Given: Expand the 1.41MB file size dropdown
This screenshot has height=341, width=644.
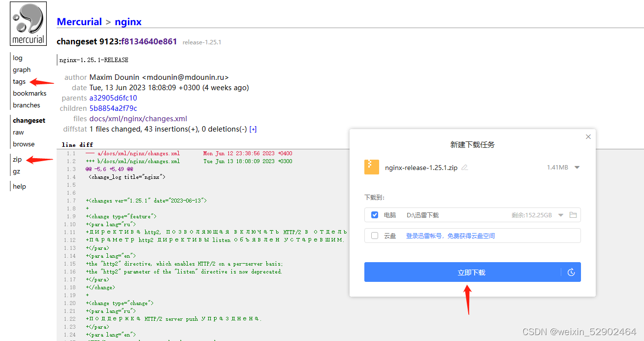Looking at the screenshot, I should tap(577, 168).
